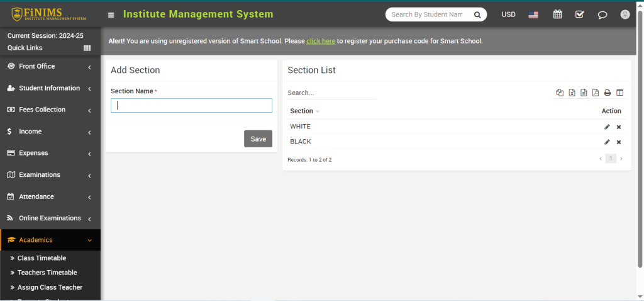
Task: Print the Section List
Action: tap(608, 93)
